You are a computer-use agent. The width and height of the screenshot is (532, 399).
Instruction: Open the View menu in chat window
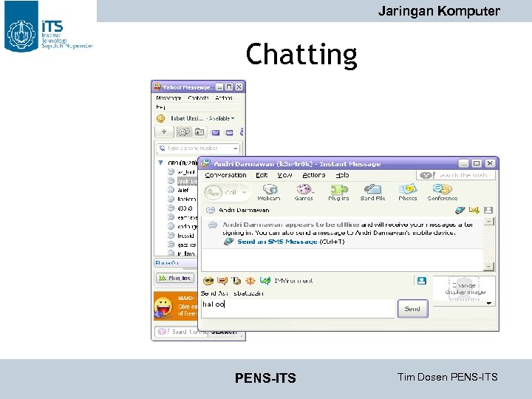click(284, 175)
